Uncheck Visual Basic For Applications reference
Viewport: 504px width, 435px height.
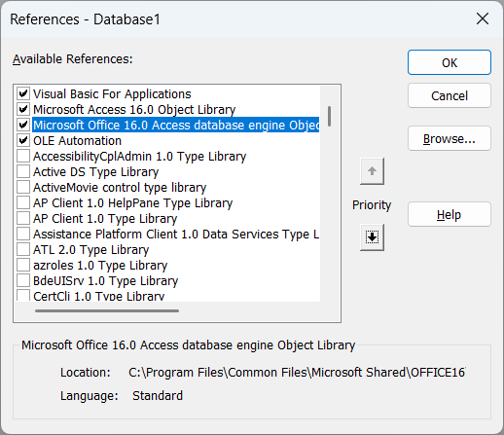(x=23, y=93)
